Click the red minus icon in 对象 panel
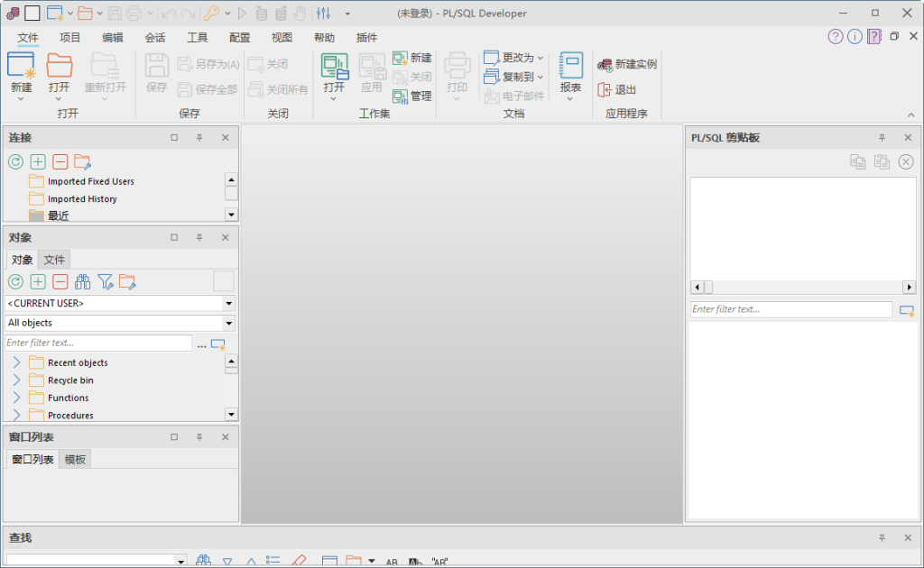 (x=60, y=281)
